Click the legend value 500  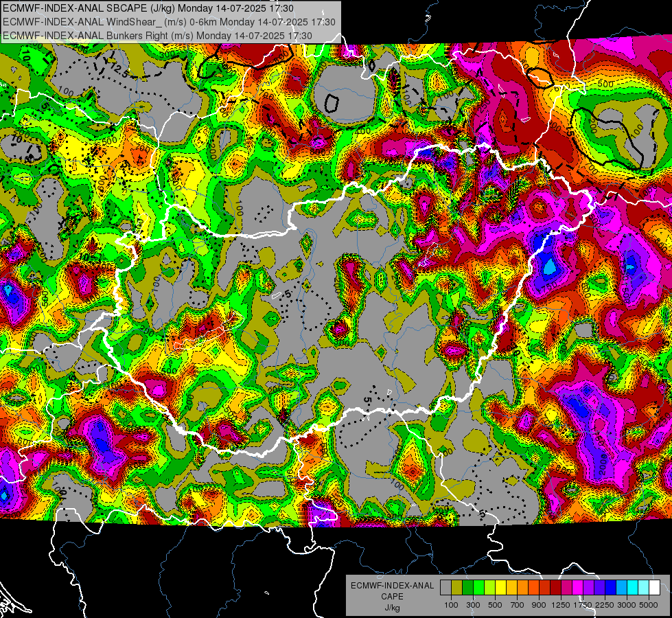click(x=495, y=605)
